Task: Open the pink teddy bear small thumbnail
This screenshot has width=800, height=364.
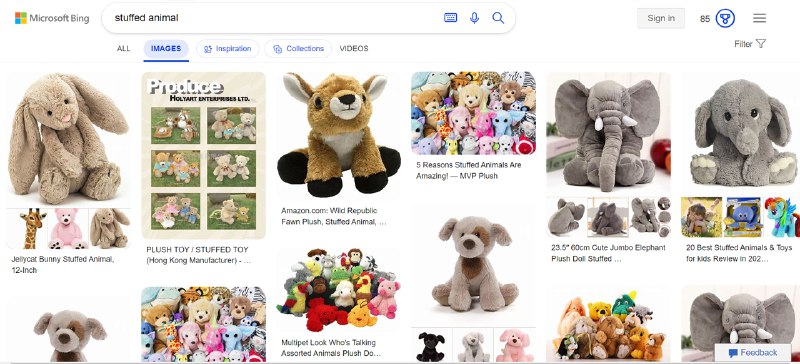Action: point(68,228)
